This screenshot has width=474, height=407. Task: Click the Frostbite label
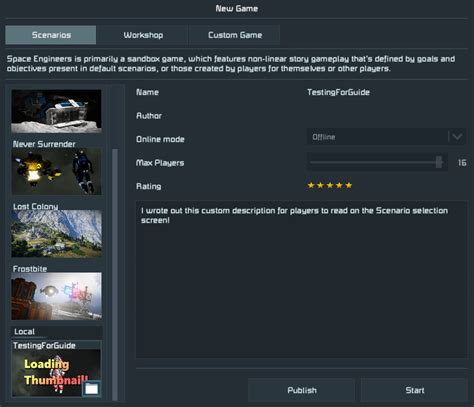tap(30, 269)
